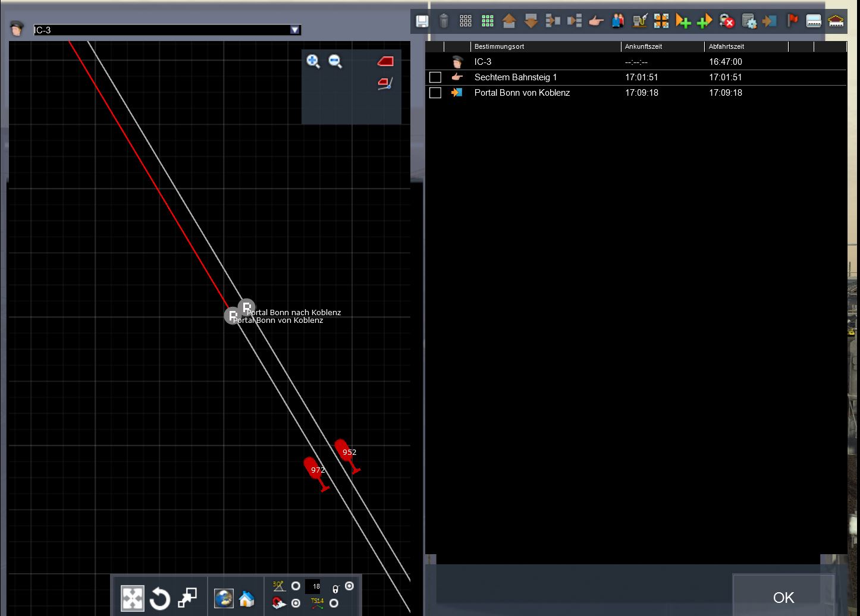Check the Sechtem Bahnsteig 1 checkbox

pyautogui.click(x=435, y=77)
